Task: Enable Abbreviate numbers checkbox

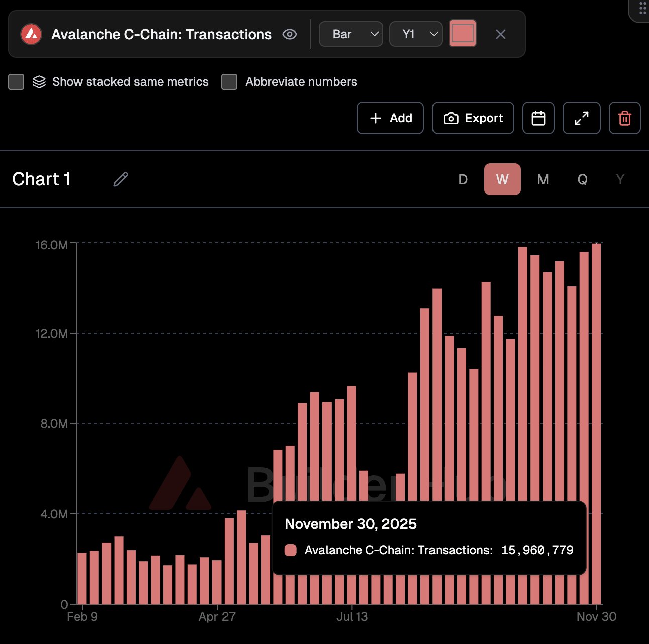Action: pos(229,82)
